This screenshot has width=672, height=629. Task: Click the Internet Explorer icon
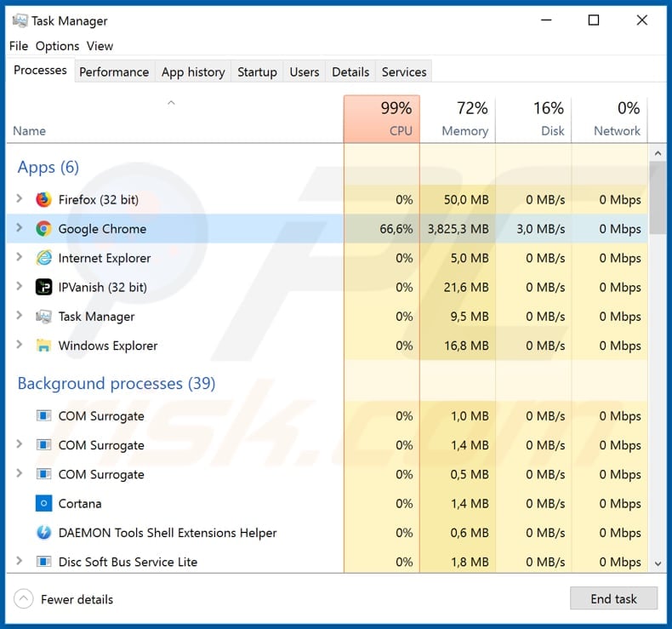[43, 258]
